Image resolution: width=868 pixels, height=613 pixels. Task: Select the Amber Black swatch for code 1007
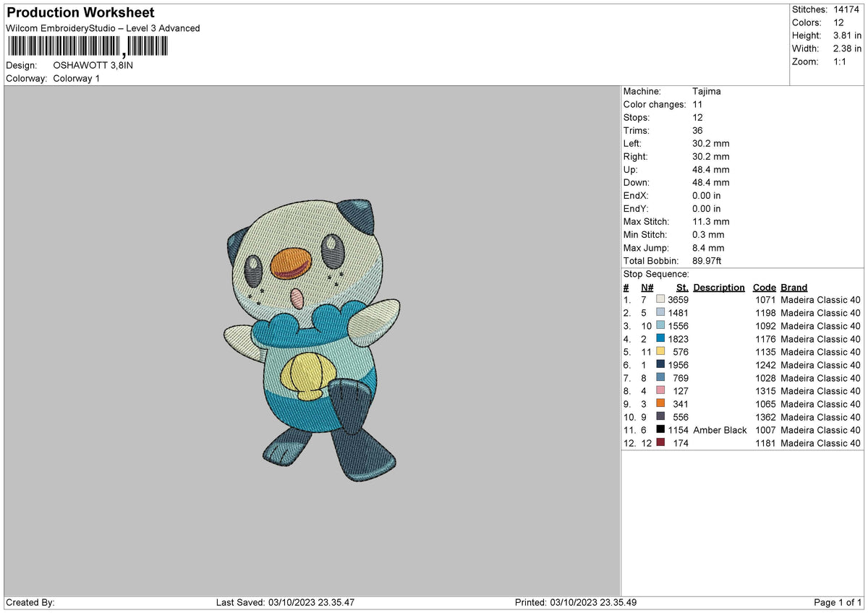click(x=660, y=429)
